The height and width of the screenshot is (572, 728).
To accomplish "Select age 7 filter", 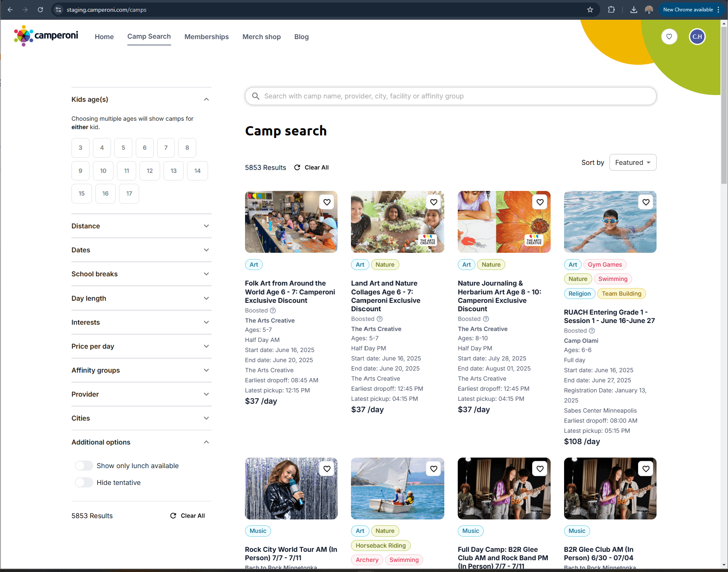I will coord(166,148).
